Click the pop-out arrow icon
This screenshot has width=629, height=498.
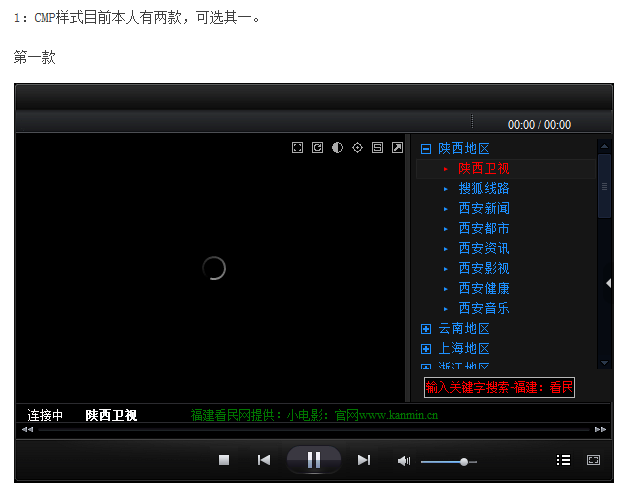point(398,148)
